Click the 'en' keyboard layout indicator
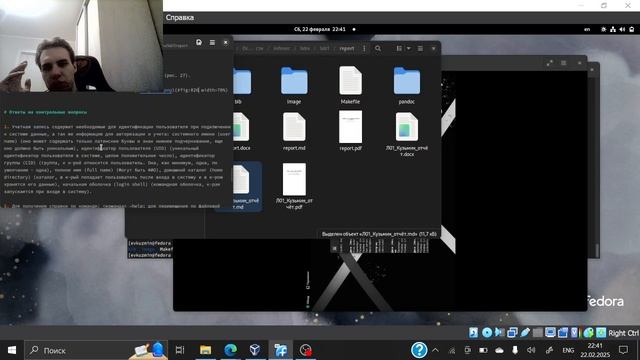 (x=587, y=29)
